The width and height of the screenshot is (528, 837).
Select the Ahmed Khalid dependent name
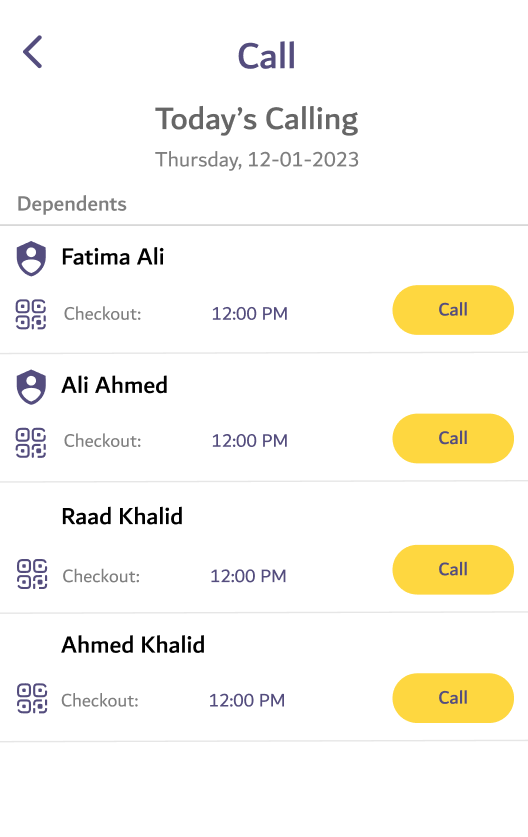133,645
